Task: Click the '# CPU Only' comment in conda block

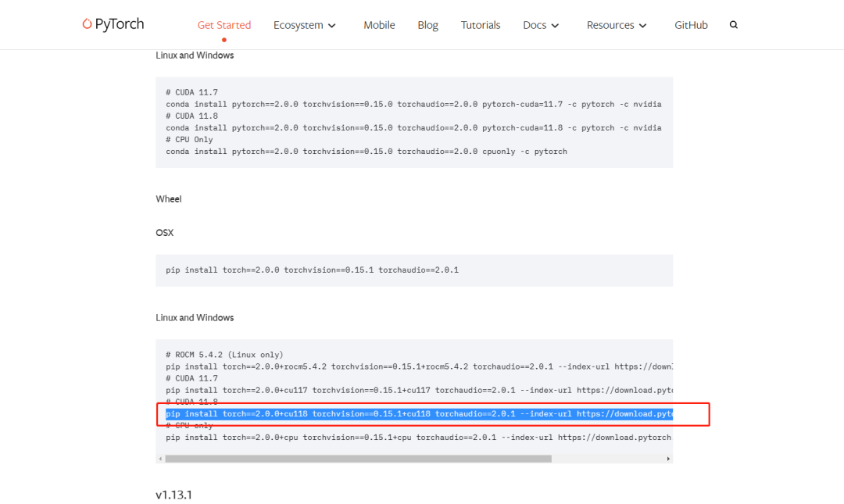Action: [x=189, y=140]
